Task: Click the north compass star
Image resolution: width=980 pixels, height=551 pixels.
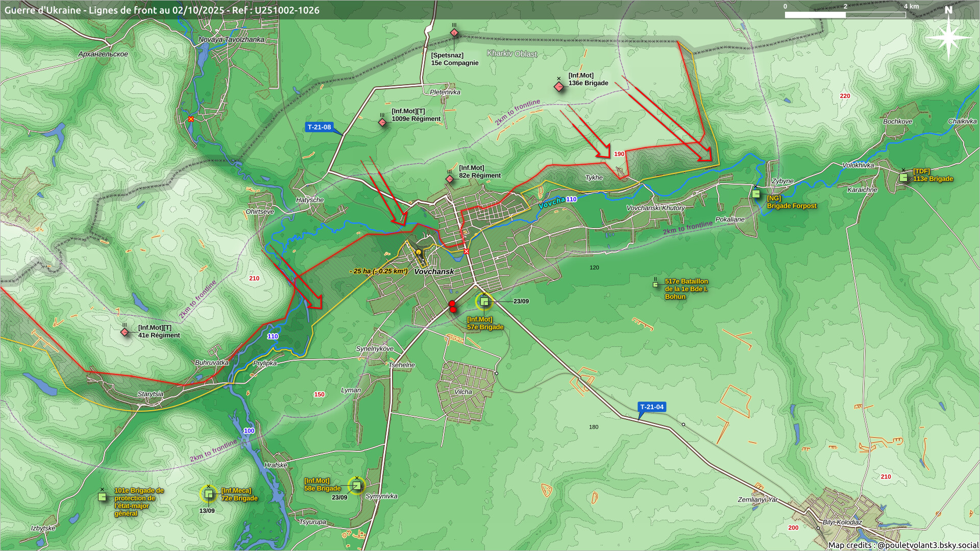Action: tap(948, 37)
